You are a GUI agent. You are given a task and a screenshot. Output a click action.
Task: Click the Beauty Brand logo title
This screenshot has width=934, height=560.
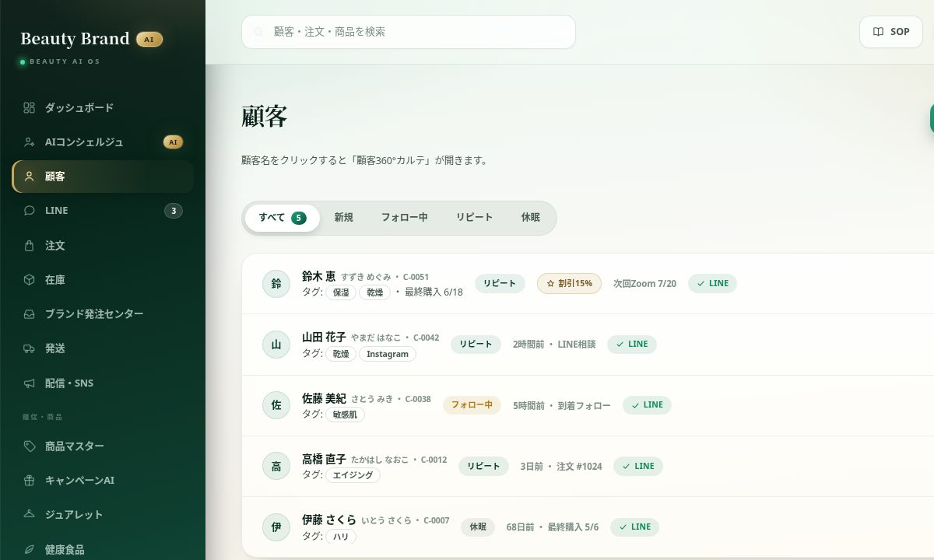(75, 39)
